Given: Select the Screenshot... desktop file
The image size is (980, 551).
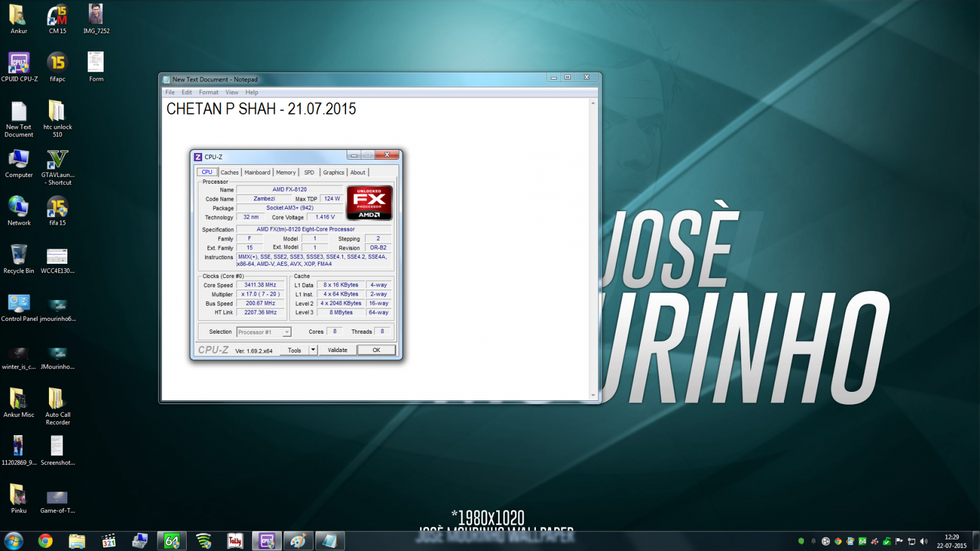Looking at the screenshot, I should pyautogui.click(x=58, y=451).
